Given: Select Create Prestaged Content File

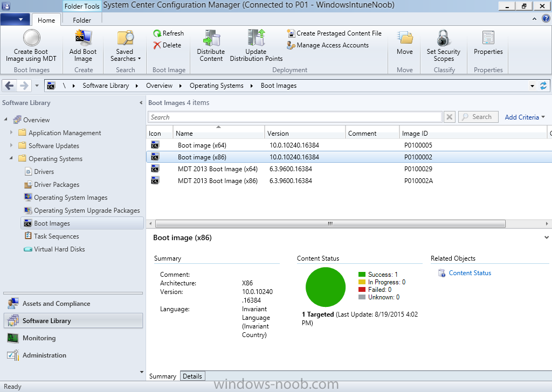Looking at the screenshot, I should pos(334,33).
